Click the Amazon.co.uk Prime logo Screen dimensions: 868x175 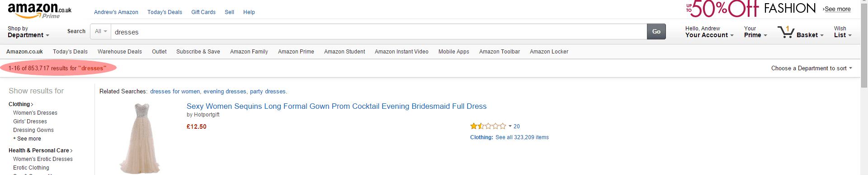40,11
